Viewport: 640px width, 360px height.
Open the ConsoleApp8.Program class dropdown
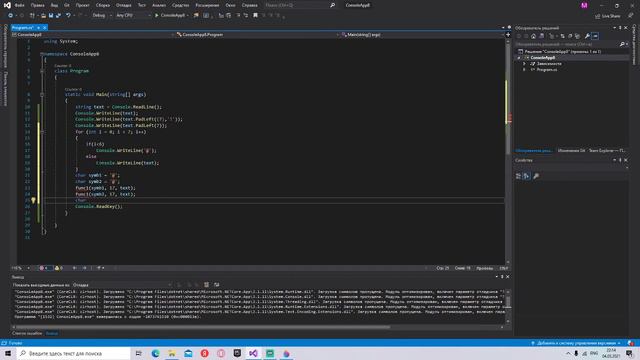click(x=258, y=35)
